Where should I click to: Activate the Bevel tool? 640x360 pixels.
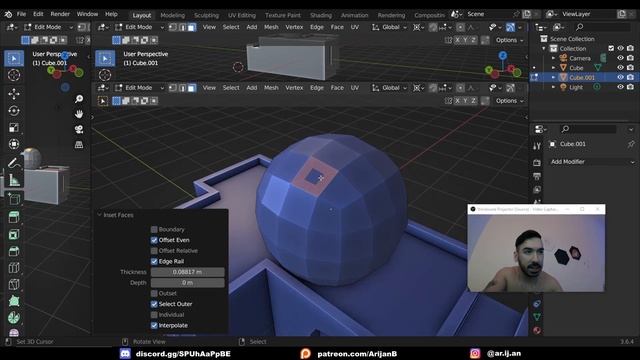click(14, 251)
